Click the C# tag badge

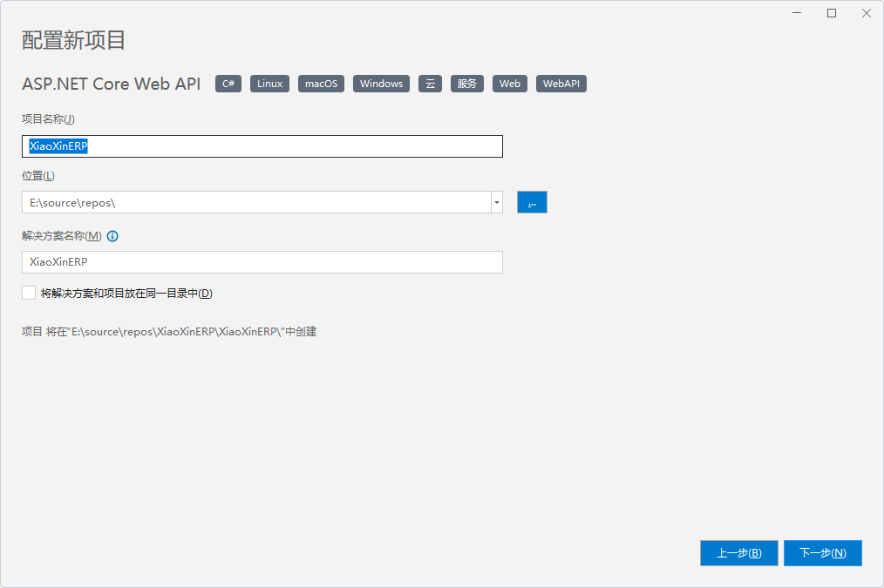click(228, 84)
